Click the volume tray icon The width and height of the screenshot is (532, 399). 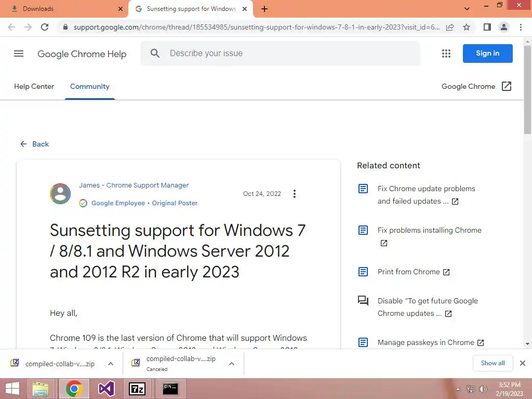pos(483,389)
